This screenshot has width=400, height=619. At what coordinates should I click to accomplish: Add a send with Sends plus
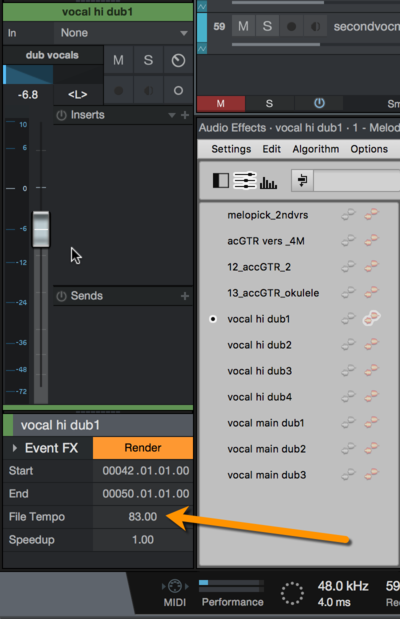click(185, 296)
